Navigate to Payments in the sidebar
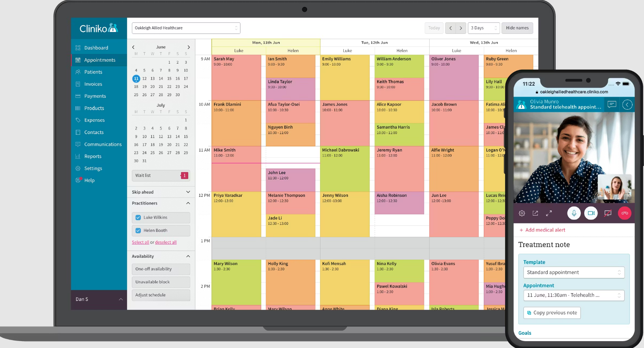Image resolution: width=644 pixels, height=348 pixels. (x=95, y=96)
